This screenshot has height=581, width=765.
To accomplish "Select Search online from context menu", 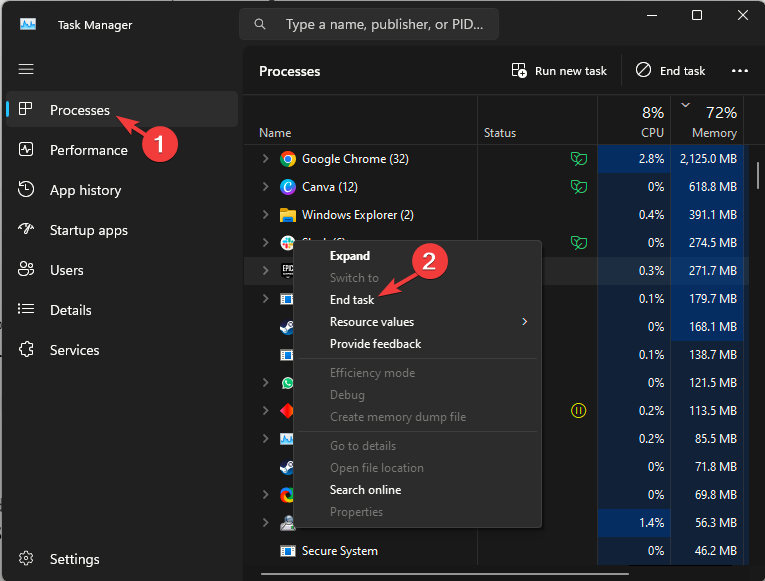I will coord(365,490).
